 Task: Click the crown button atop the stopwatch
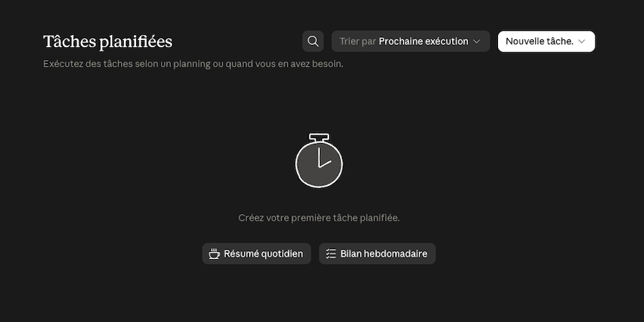pos(319,137)
